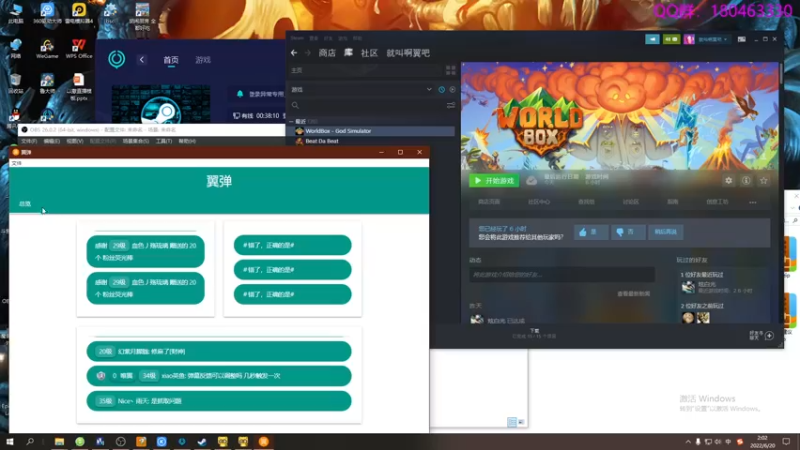Image resolution: width=800 pixels, height=450 pixels.
Task: Click the notification bell in accelerator app
Action: pyautogui.click(x=240, y=94)
